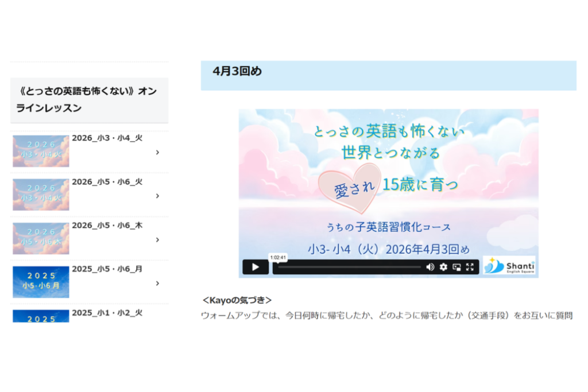588x392 pixels.
Task: Click the Shanti English Square logo
Action: (509, 266)
